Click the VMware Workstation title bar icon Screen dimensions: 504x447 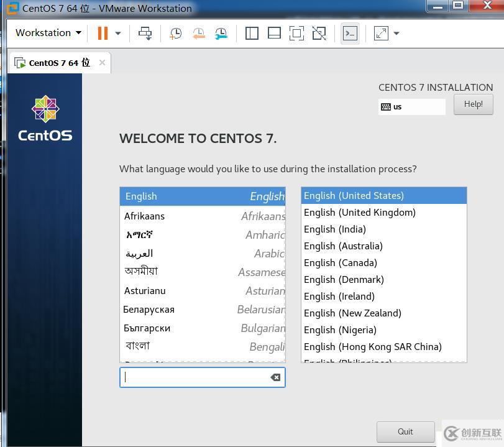(13, 8)
